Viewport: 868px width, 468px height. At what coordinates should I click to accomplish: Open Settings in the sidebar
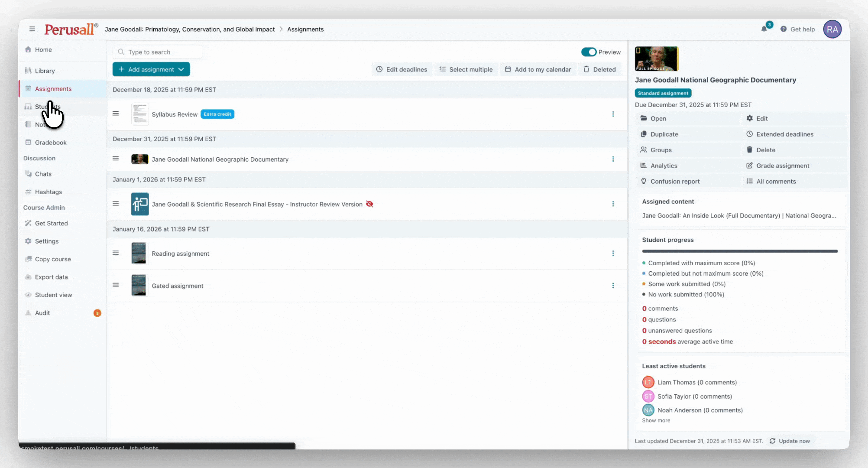click(63, 241)
